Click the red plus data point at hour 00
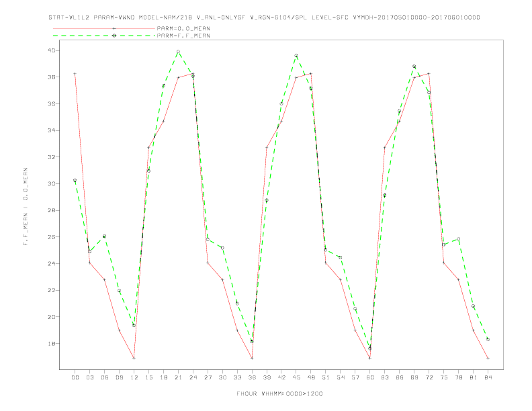The height and width of the screenshot is (411, 532). tap(75, 74)
